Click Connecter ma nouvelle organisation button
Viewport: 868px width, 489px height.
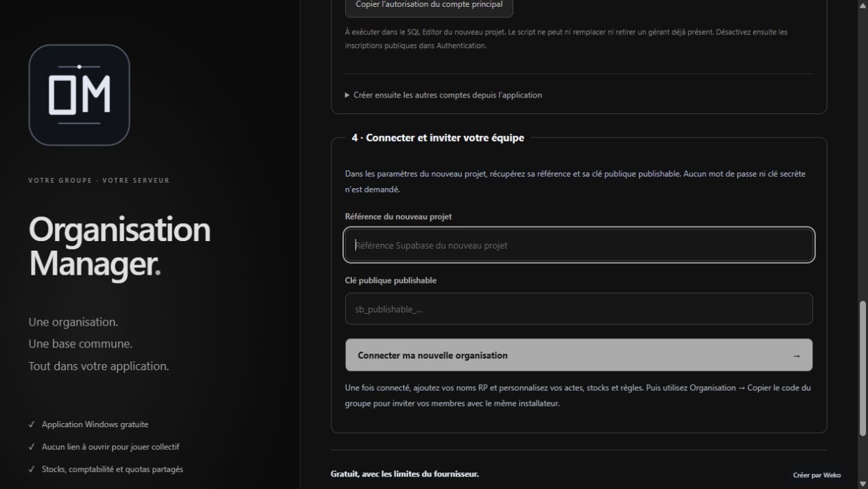pyautogui.click(x=579, y=355)
